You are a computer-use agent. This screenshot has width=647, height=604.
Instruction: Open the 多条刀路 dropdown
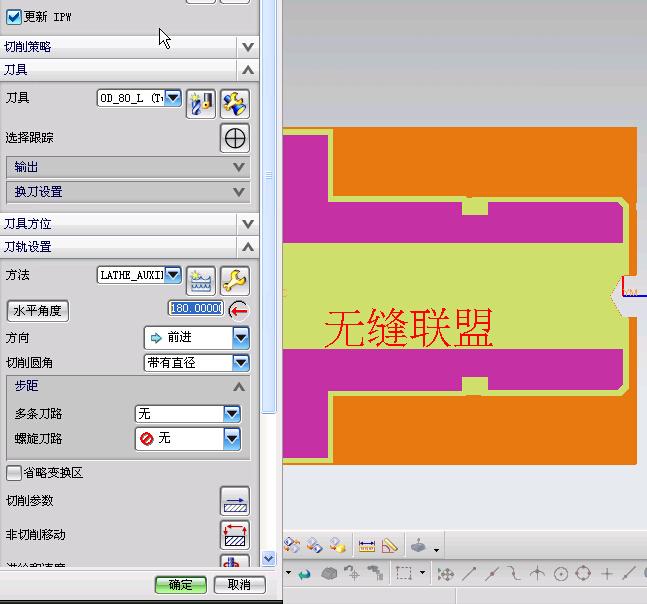coord(232,414)
